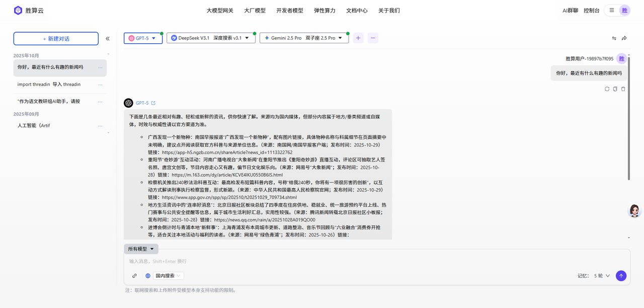Click the 2025年10月 group label
This screenshot has width=644, height=308.
click(x=26, y=56)
